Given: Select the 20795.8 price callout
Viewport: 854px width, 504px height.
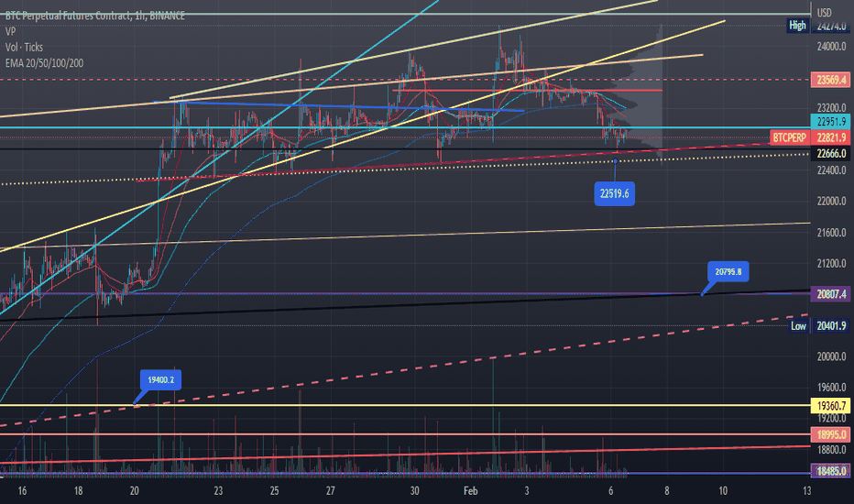Looking at the screenshot, I should pos(728,271).
